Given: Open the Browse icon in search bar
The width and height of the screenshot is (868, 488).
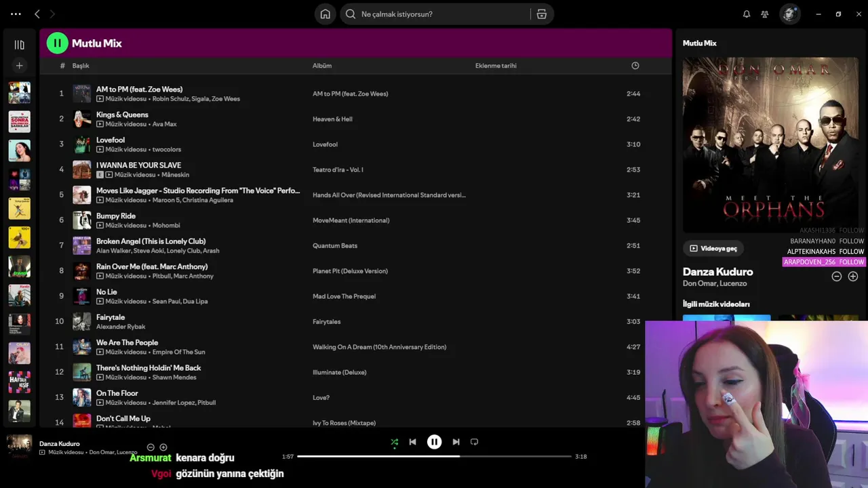Looking at the screenshot, I should [541, 14].
